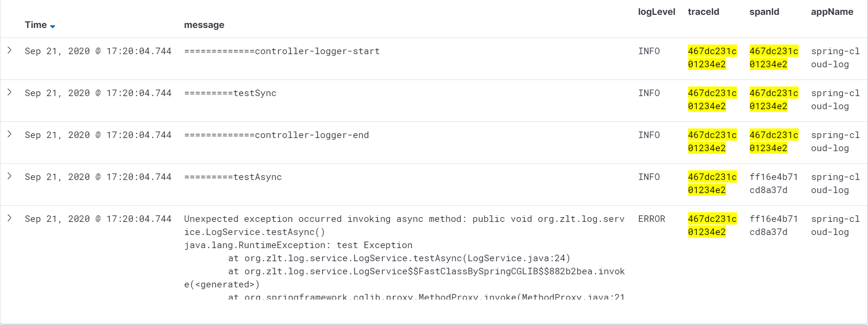The image size is (868, 325).
Task: Click the Time sort arrow icon
Action: tap(53, 27)
